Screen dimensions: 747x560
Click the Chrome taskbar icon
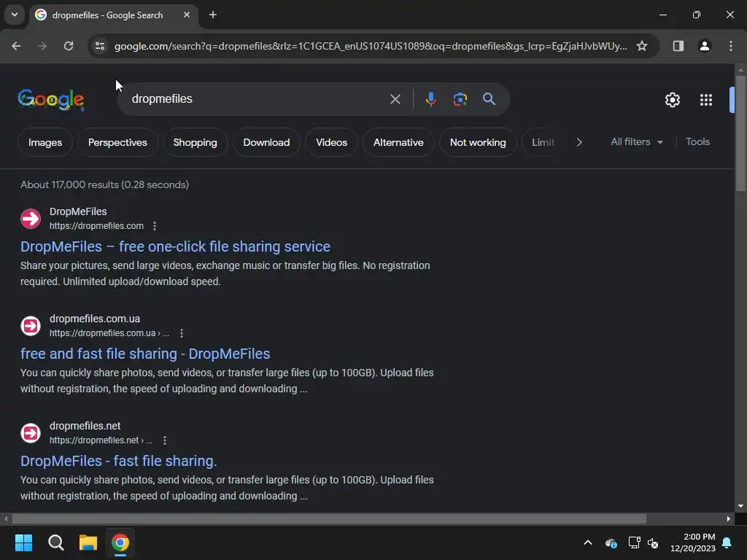(x=120, y=542)
